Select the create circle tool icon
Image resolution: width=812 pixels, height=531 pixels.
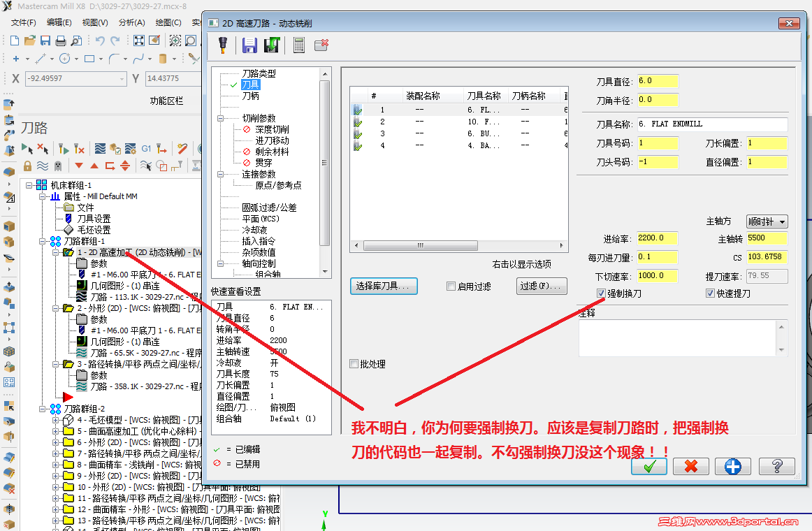(65, 59)
